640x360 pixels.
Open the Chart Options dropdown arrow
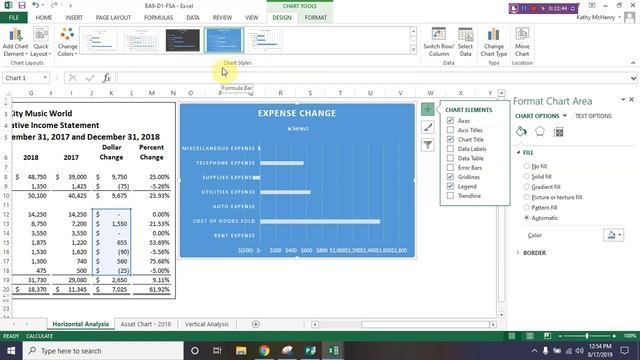coord(564,116)
